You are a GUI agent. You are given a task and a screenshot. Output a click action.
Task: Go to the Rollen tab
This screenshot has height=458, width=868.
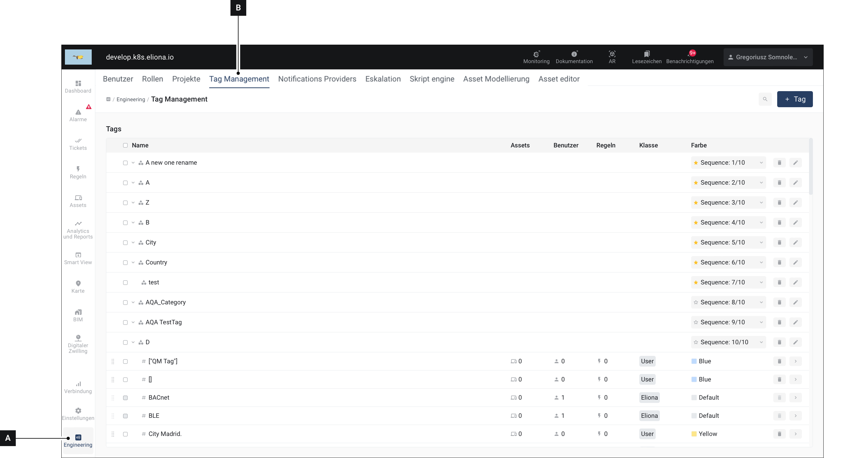click(x=152, y=79)
